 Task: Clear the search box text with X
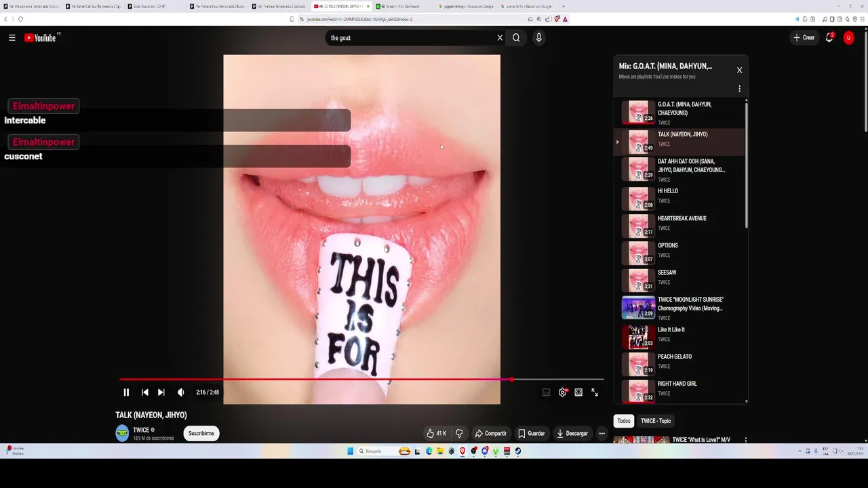pos(500,38)
